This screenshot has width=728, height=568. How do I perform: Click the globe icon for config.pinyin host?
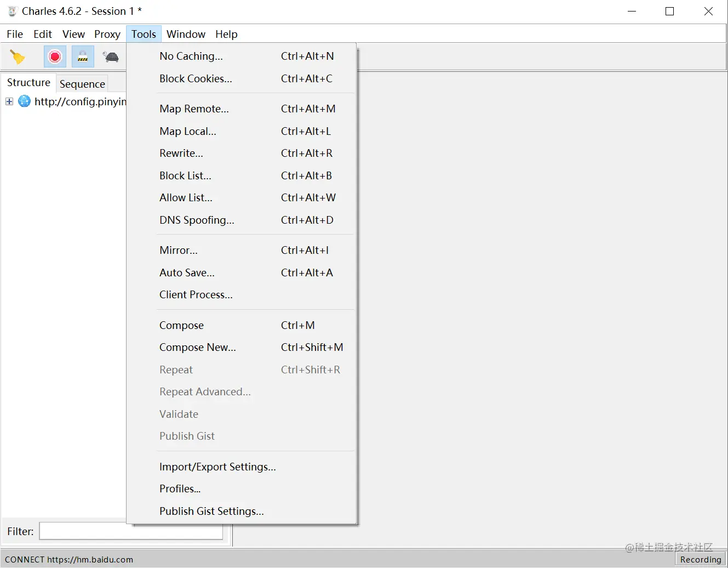(x=25, y=101)
